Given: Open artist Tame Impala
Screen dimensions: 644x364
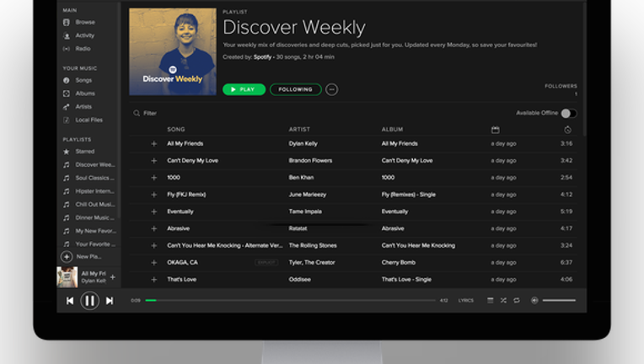Looking at the screenshot, I should click(305, 211).
